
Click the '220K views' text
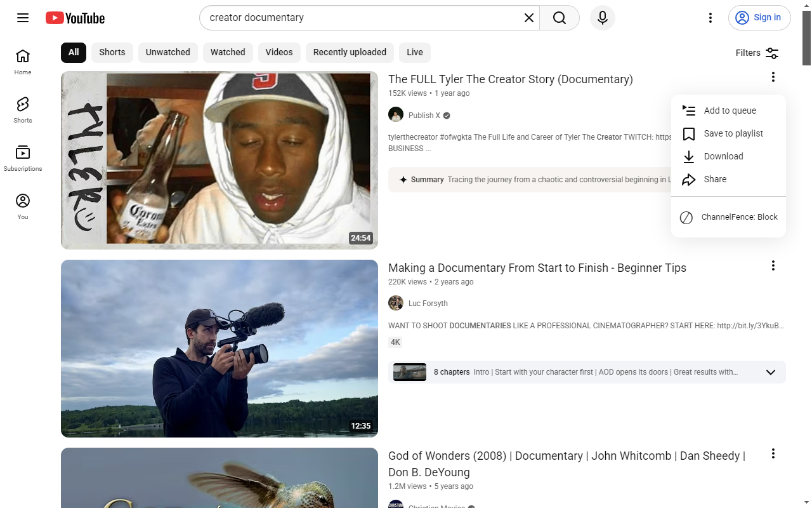tap(407, 282)
